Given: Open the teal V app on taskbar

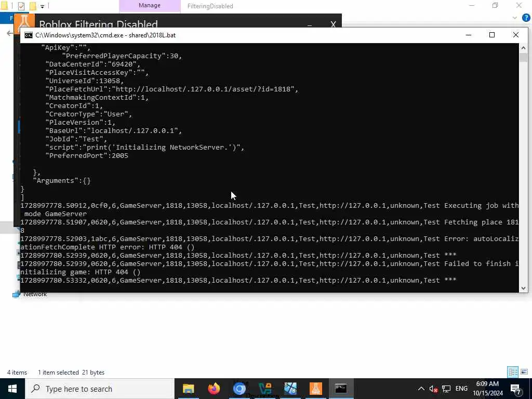Looking at the screenshot, I should 264,389.
